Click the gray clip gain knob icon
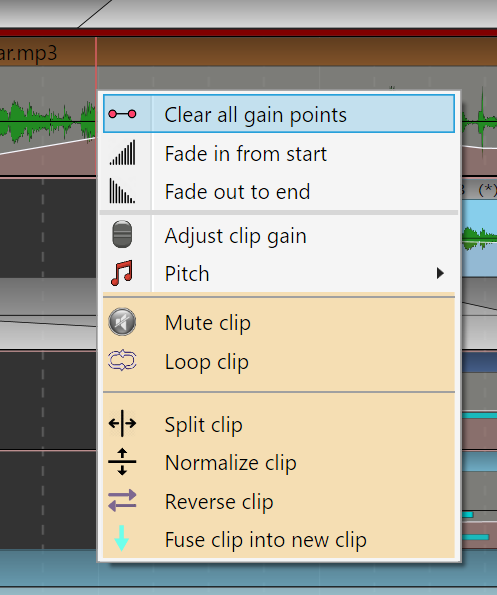497x595 pixels. click(x=122, y=234)
